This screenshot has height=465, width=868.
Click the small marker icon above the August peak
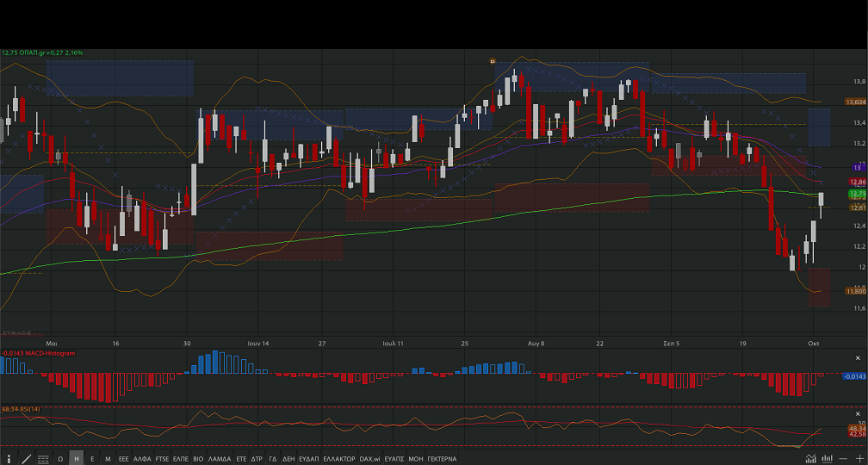point(493,61)
